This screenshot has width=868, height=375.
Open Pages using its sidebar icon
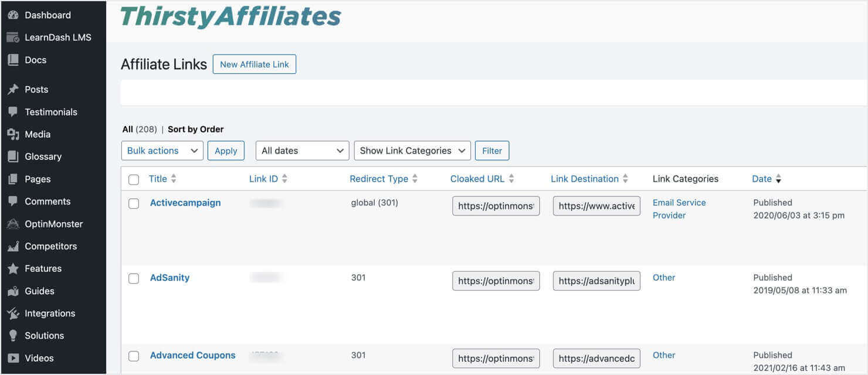click(x=13, y=179)
